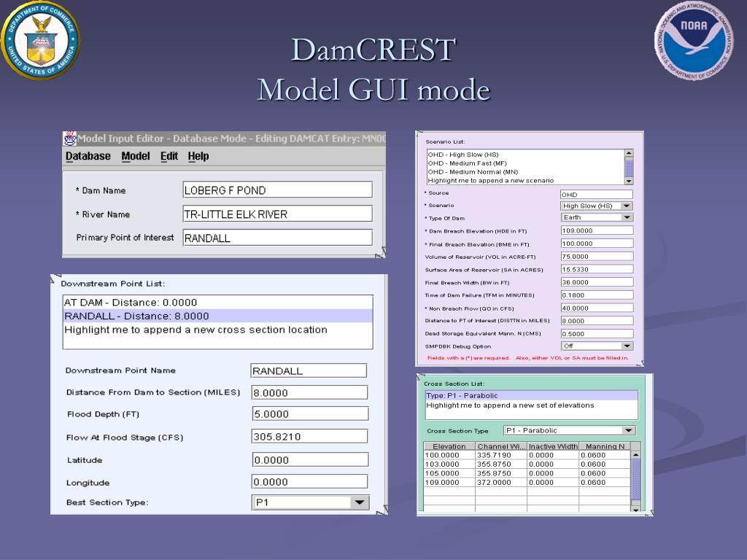Select Highlight me to append a new scenario

(525, 181)
